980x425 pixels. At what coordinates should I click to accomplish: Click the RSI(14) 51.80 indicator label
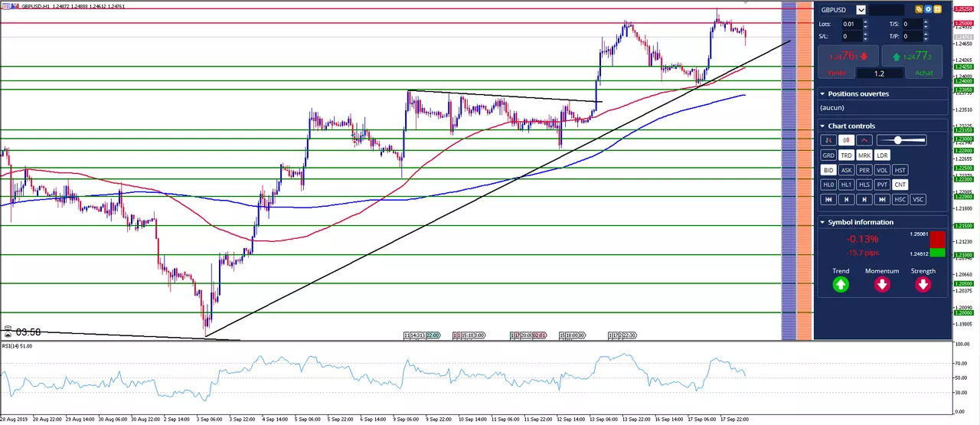click(16, 346)
